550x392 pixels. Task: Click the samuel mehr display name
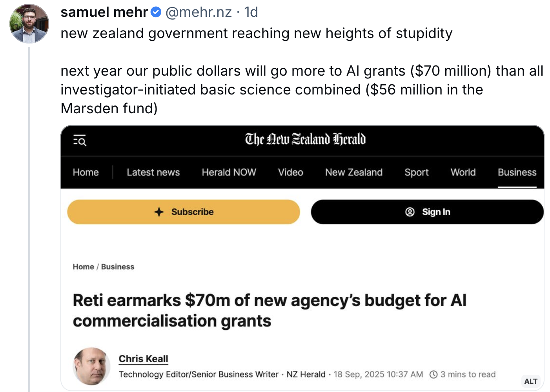[x=104, y=12]
